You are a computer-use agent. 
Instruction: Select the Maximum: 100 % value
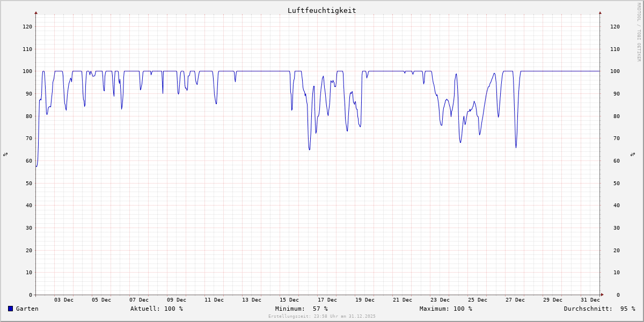[446, 309]
